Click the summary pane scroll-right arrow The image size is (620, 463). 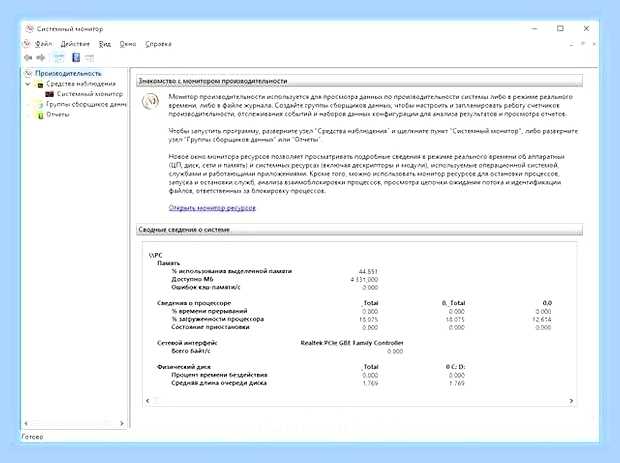[x=571, y=401]
